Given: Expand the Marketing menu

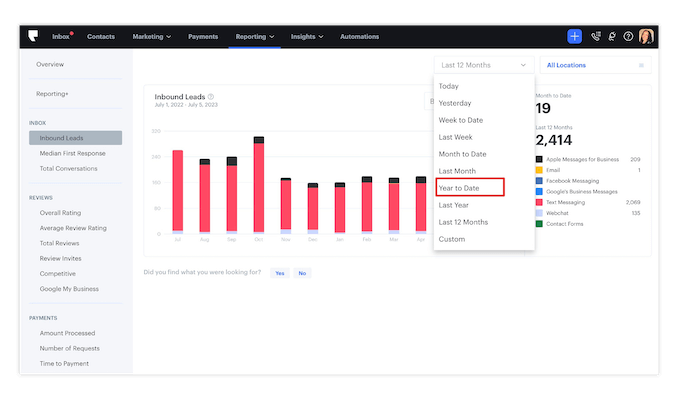Looking at the screenshot, I should [x=152, y=37].
